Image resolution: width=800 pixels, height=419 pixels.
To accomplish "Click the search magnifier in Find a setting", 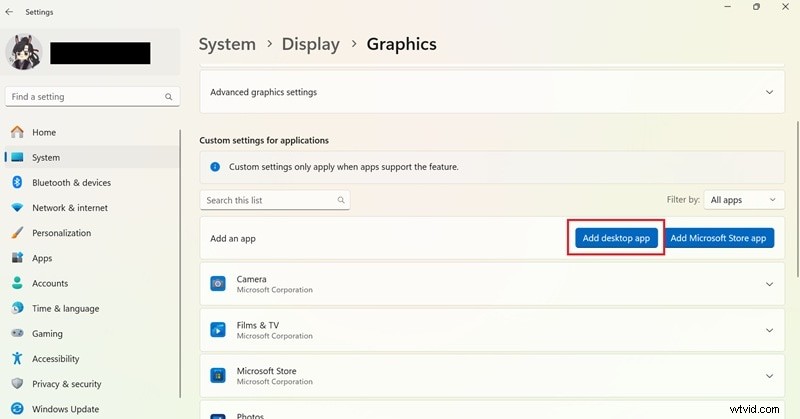I will (168, 97).
